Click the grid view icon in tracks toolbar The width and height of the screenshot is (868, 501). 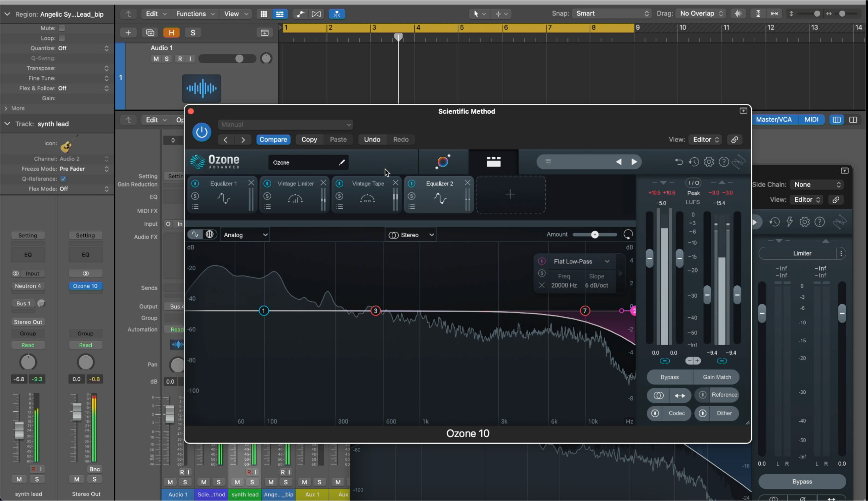(264, 14)
